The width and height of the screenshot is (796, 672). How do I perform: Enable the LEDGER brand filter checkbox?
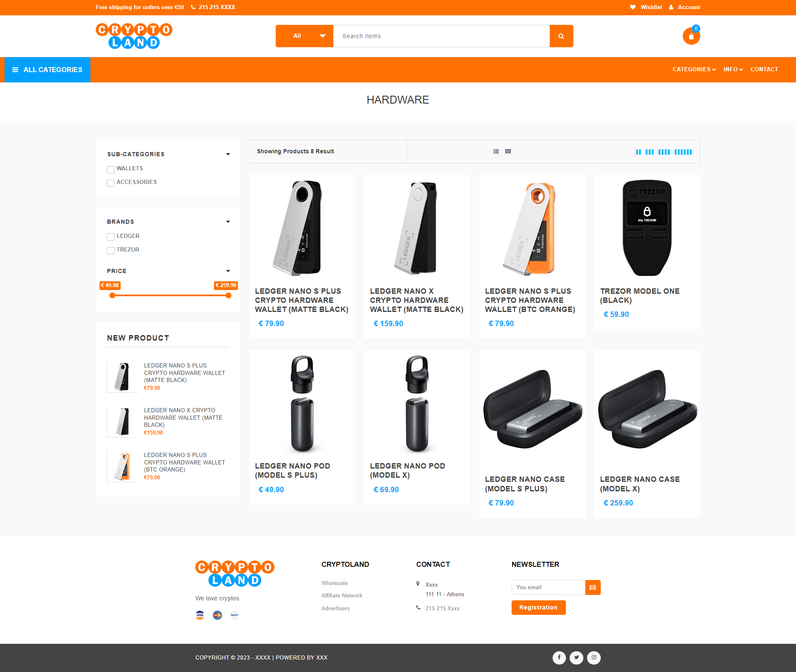[x=111, y=237]
